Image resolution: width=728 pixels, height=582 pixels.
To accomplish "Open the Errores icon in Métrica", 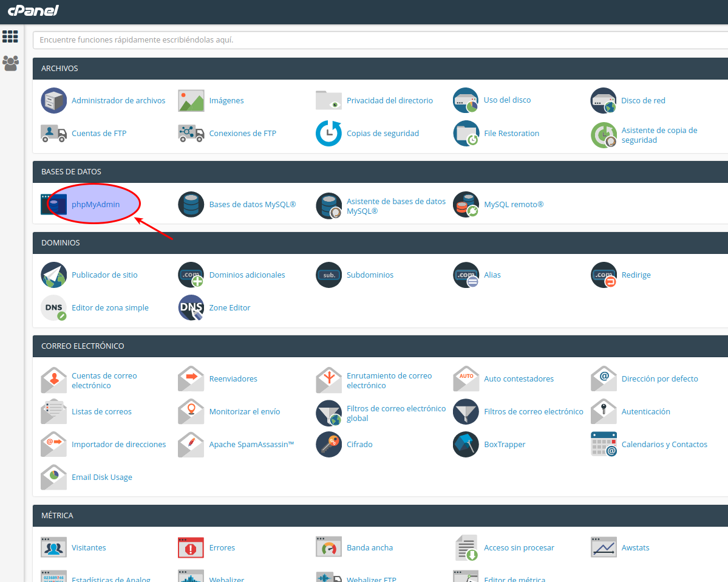I will (191, 548).
